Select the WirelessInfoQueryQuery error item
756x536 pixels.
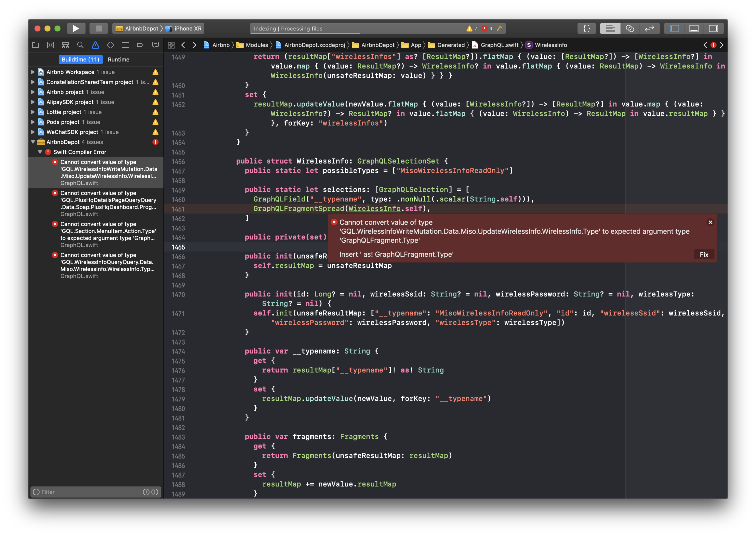click(x=96, y=266)
